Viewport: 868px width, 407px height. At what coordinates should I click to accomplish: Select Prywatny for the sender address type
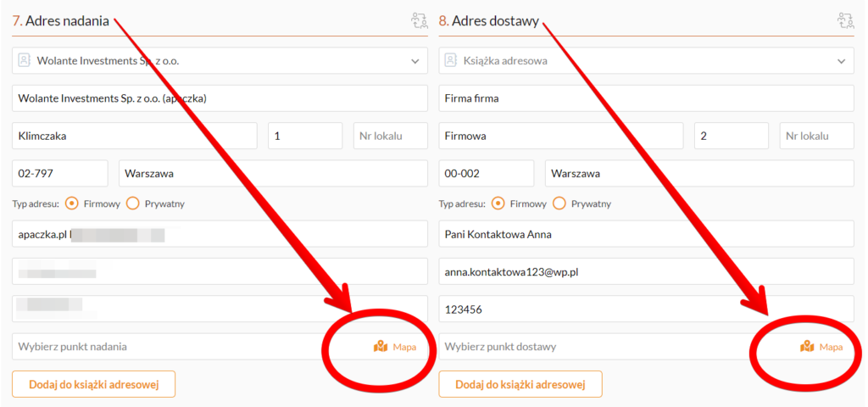132,203
